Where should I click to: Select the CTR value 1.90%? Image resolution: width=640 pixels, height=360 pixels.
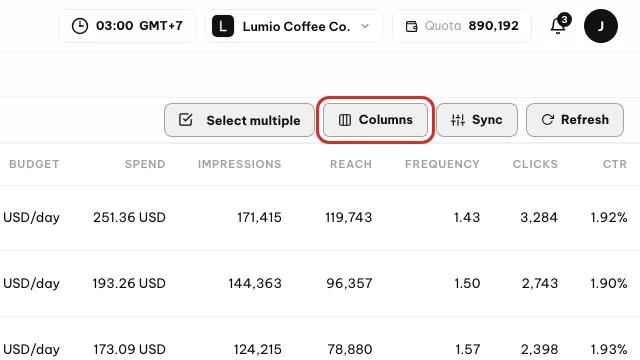pyautogui.click(x=609, y=283)
